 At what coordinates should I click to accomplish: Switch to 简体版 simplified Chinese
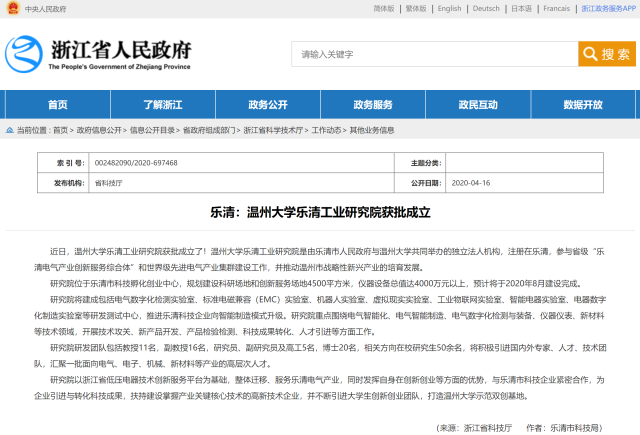(x=384, y=9)
